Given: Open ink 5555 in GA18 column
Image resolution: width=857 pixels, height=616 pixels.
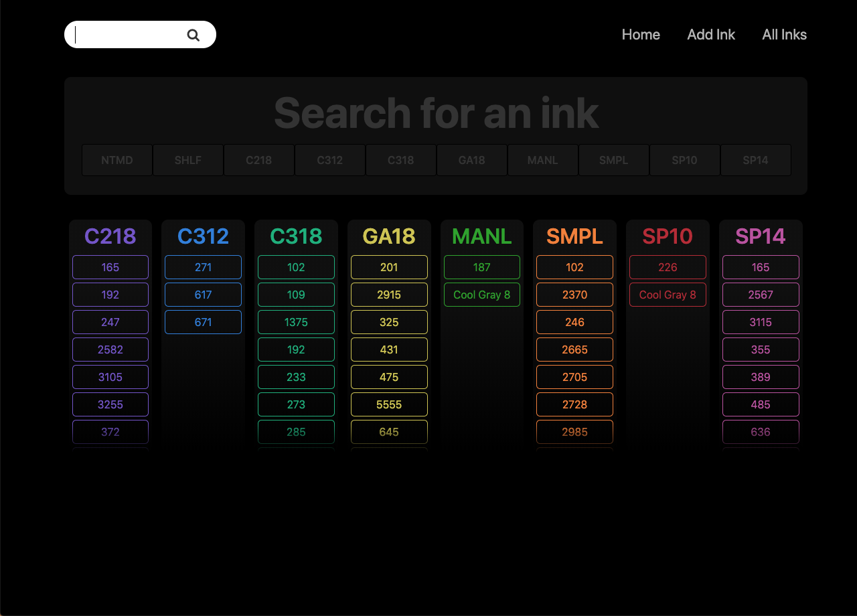Looking at the screenshot, I should coord(389,404).
